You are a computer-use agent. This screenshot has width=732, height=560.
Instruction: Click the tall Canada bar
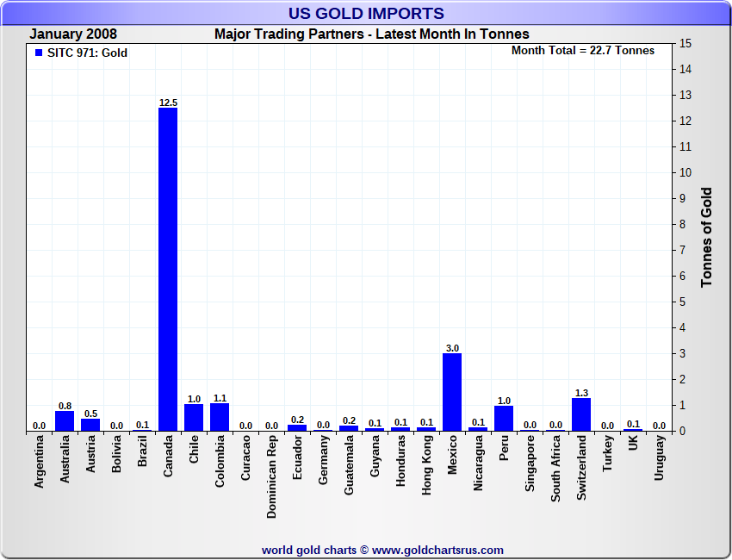click(x=168, y=269)
